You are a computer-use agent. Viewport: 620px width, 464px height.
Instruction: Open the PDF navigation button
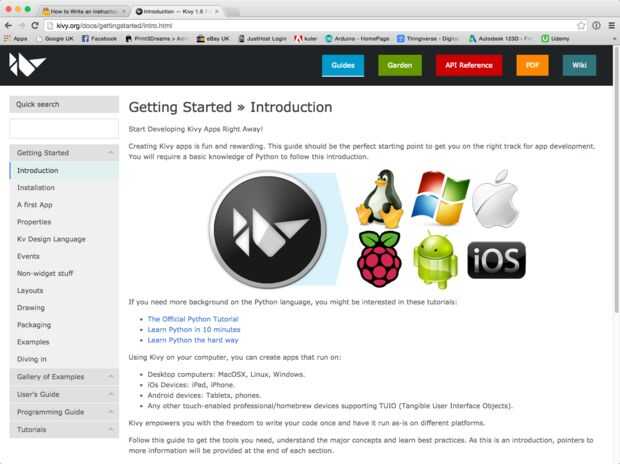click(532, 65)
